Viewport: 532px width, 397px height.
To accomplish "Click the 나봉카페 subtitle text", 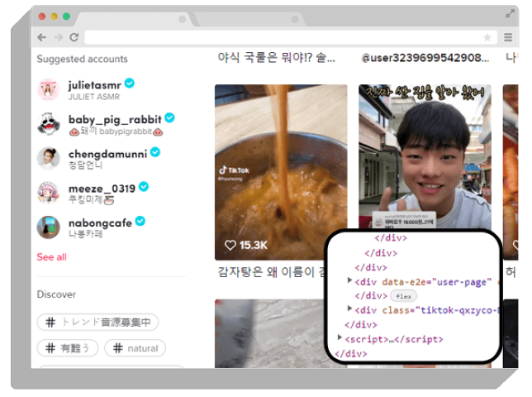I will 86,233.
